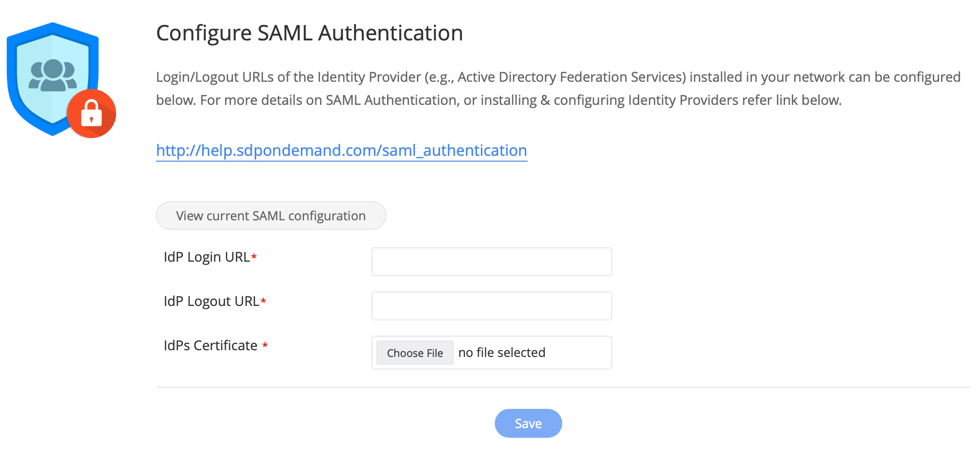Viewport: 980px width, 457px height.
Task: Click the red asterisk beside IdP Login URL
Action: click(x=254, y=257)
